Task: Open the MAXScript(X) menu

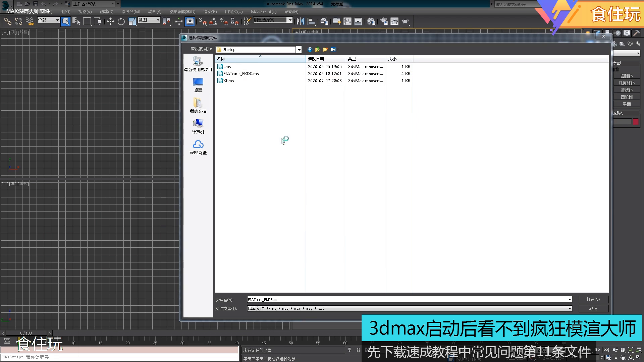Action: click(264, 12)
